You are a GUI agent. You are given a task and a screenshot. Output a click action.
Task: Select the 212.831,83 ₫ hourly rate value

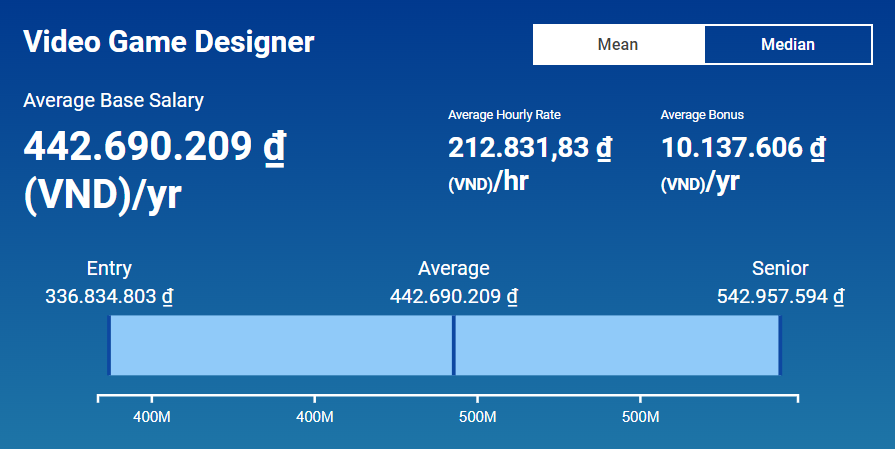click(530, 148)
